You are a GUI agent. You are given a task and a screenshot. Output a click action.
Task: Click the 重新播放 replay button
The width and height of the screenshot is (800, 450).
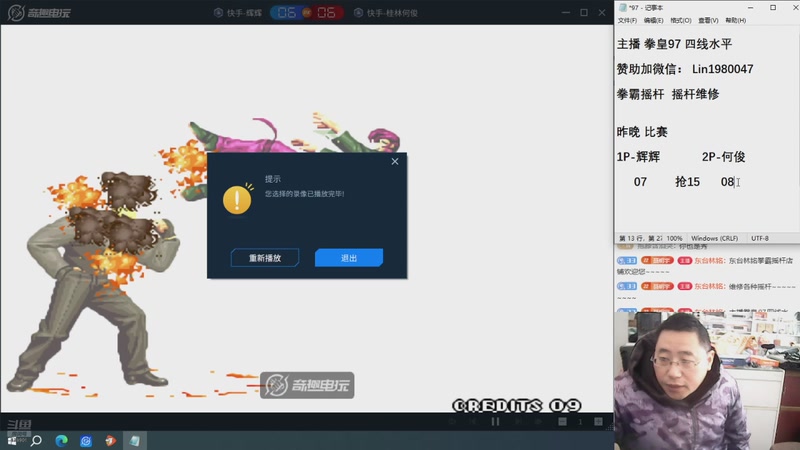(x=265, y=258)
